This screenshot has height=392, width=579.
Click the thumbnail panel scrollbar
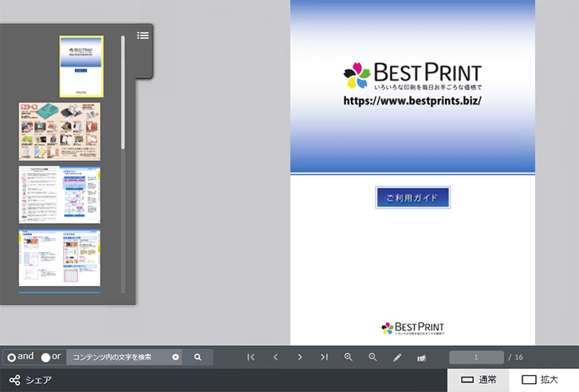(x=123, y=92)
